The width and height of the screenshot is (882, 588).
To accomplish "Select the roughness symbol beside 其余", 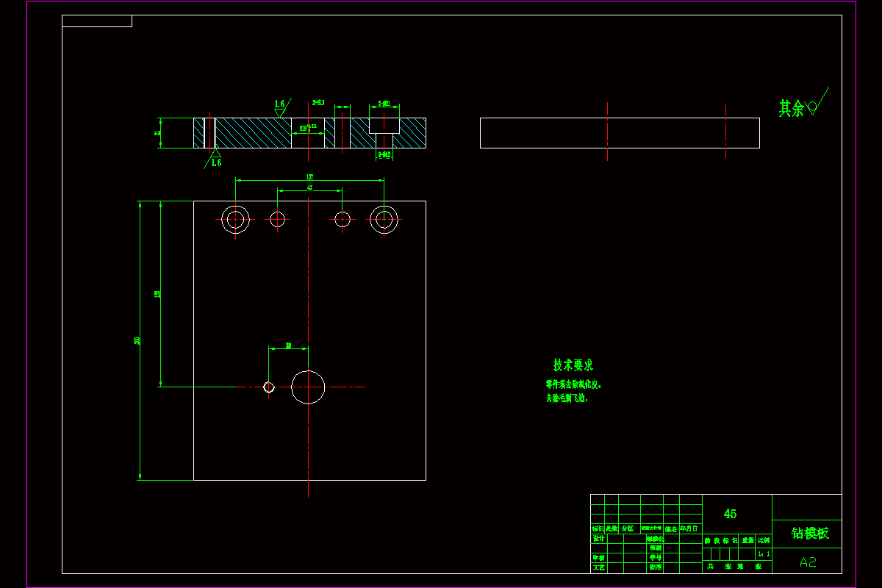I will coord(817,102).
